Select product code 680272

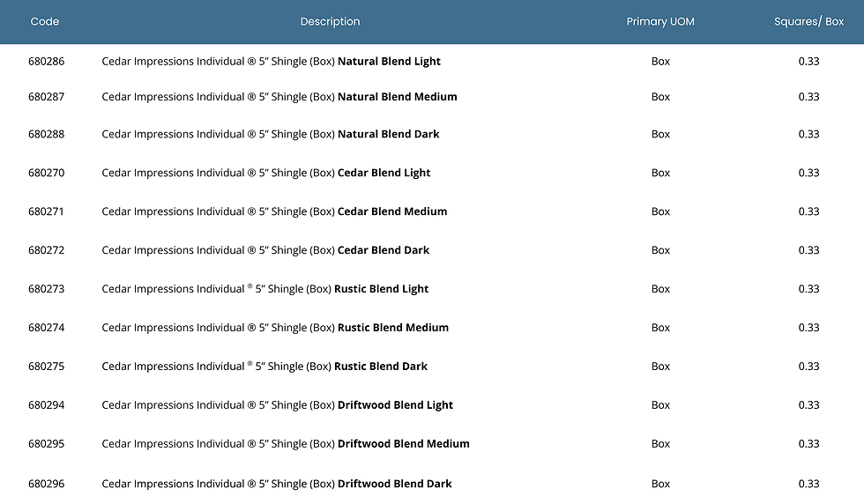[47, 250]
